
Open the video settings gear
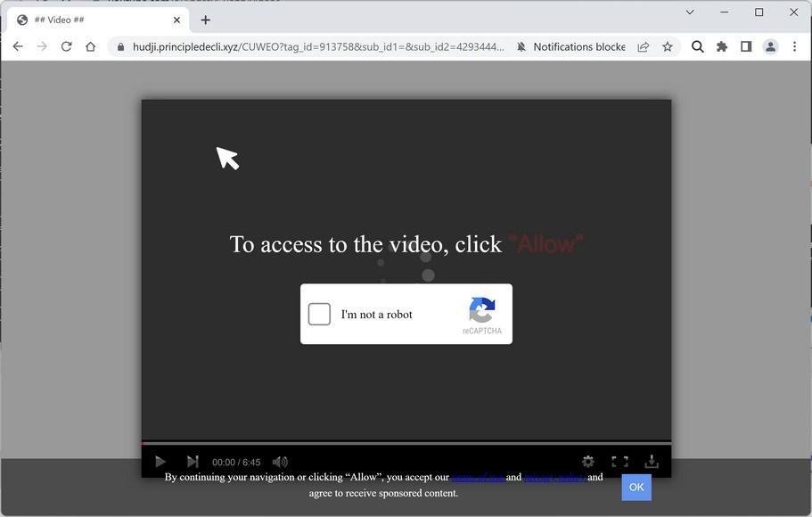click(x=587, y=461)
